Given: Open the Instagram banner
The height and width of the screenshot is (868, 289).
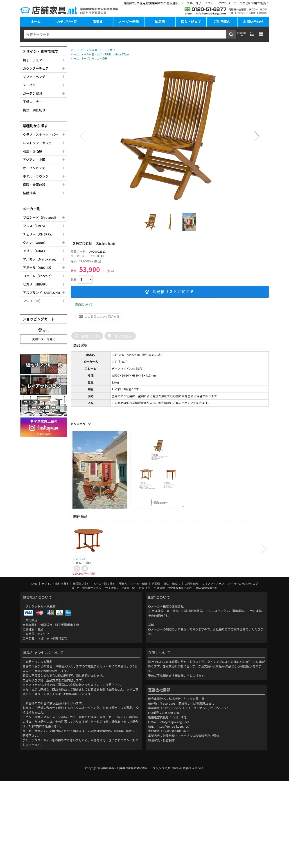Looking at the screenshot, I should pos(44,427).
